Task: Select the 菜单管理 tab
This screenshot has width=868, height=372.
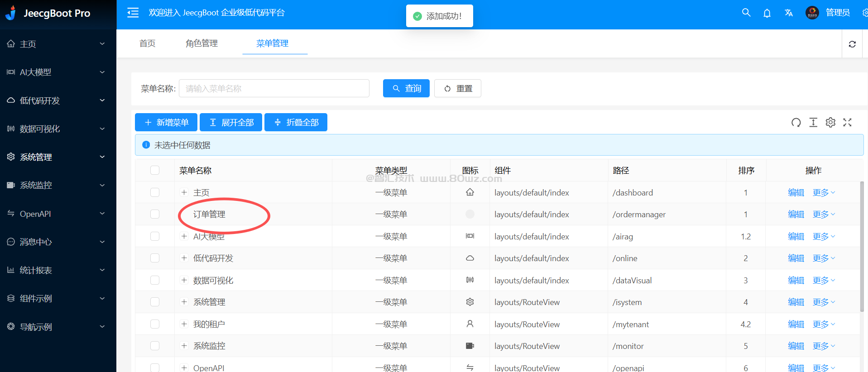Action: point(272,43)
